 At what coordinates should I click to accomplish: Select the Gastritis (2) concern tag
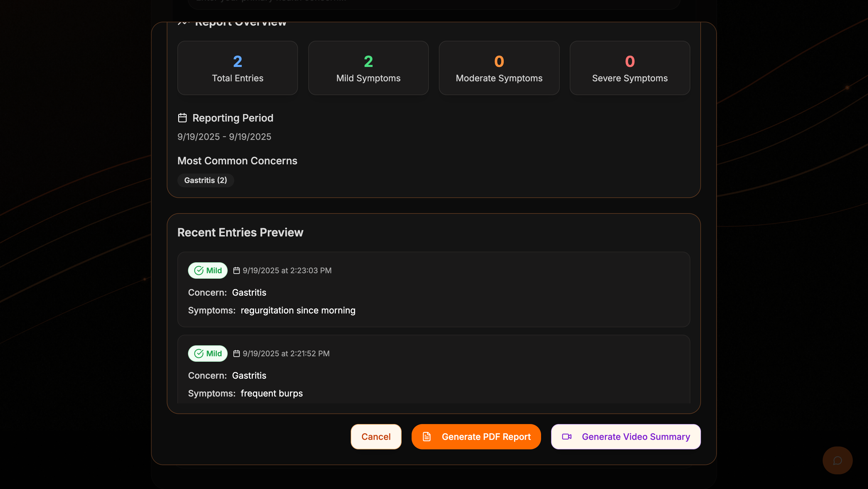point(206,180)
